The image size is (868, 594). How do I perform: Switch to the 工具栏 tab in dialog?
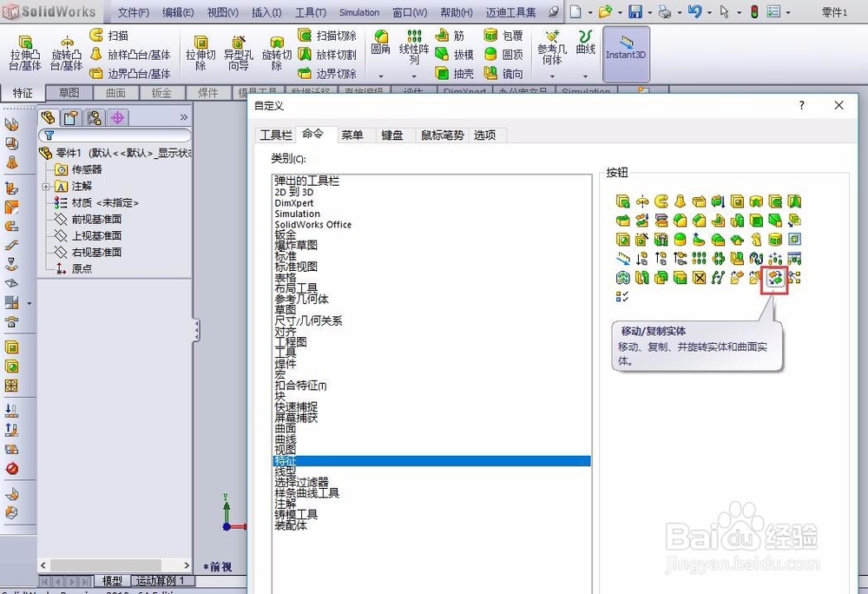click(x=276, y=135)
